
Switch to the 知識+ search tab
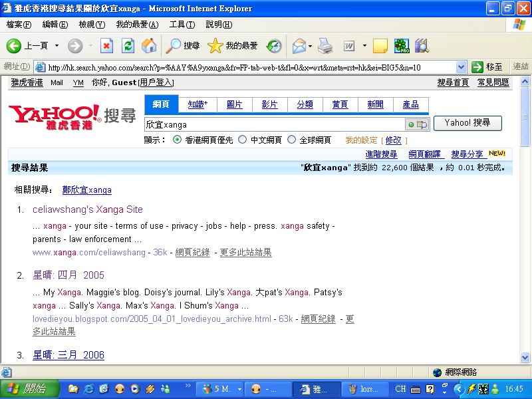(198, 104)
